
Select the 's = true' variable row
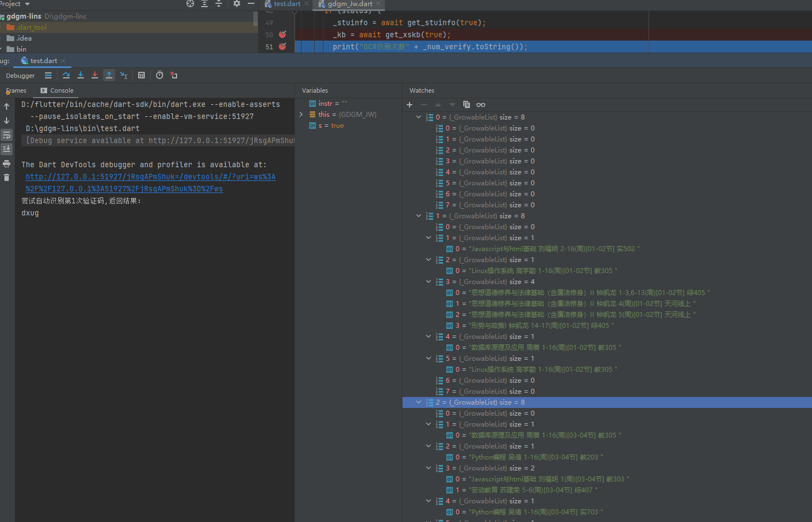(x=349, y=126)
